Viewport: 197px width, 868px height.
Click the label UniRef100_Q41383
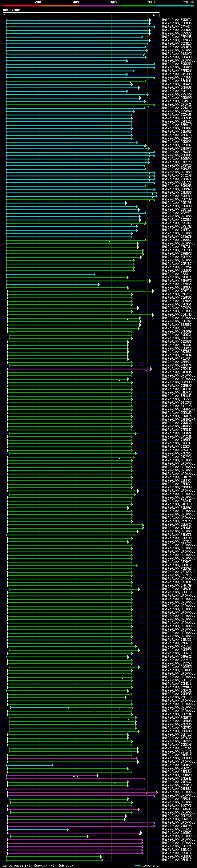point(177,74)
